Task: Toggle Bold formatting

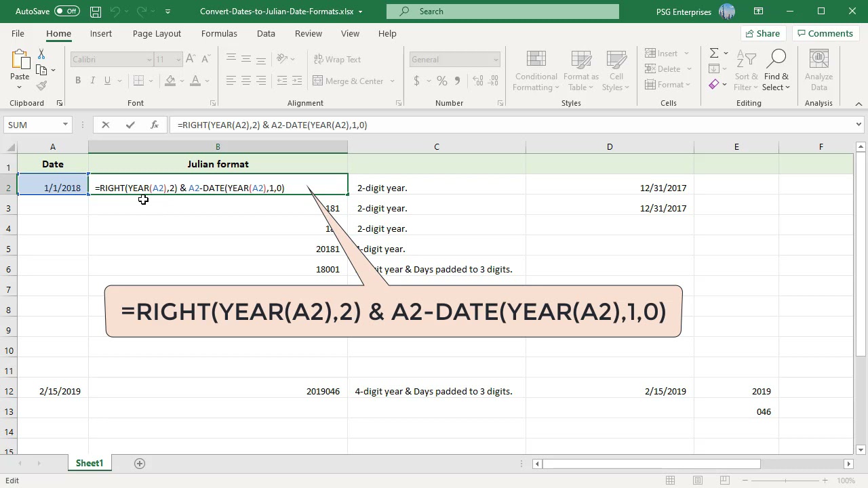Action: (78, 81)
